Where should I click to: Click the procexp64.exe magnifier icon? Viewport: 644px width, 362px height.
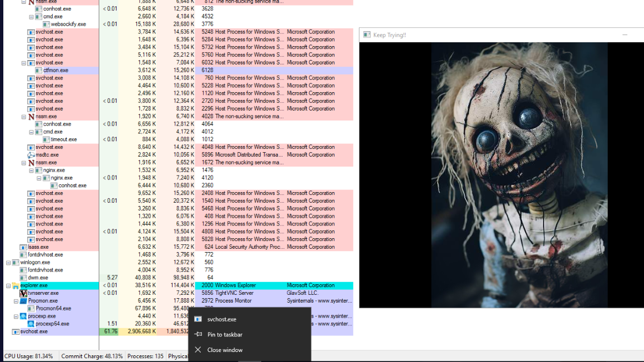click(x=31, y=324)
